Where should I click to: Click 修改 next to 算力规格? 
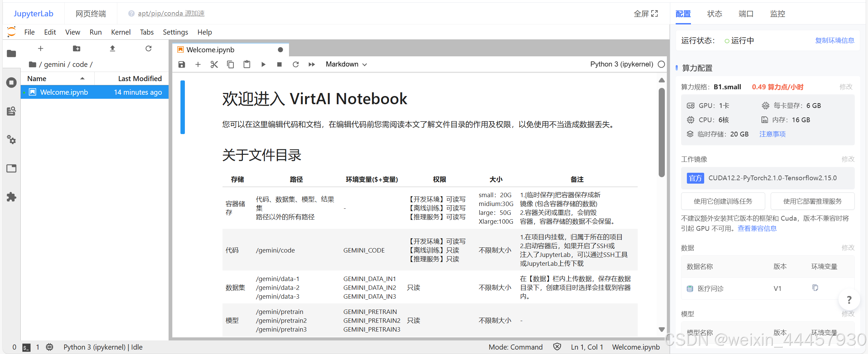tap(846, 87)
